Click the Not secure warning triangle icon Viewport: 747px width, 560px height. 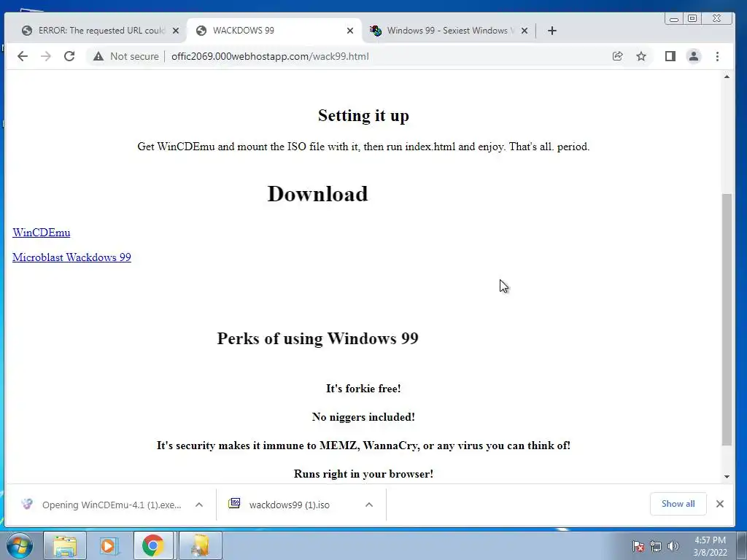98,56
